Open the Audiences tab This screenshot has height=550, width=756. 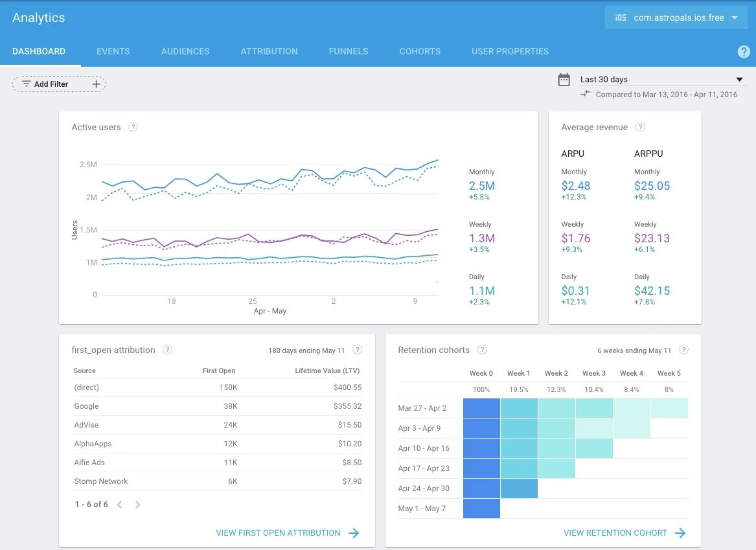185,51
